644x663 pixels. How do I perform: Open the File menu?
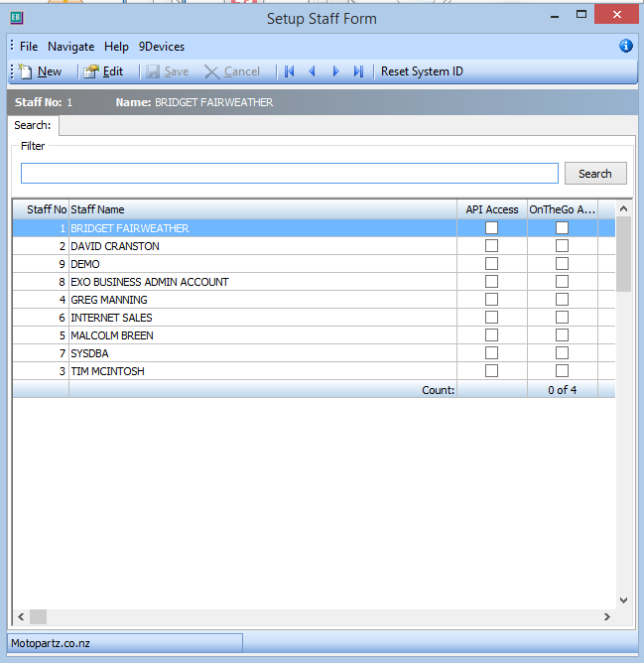[29, 47]
